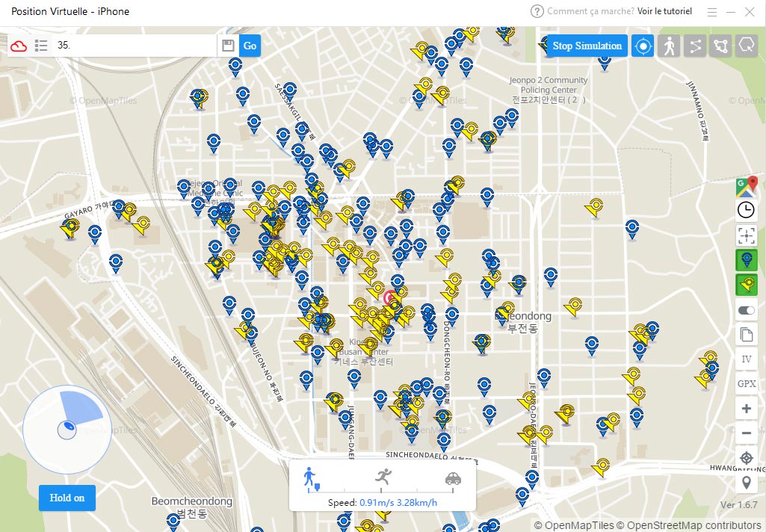Open the Voir le tutoriel link
The height and width of the screenshot is (532, 766).
[664, 11]
